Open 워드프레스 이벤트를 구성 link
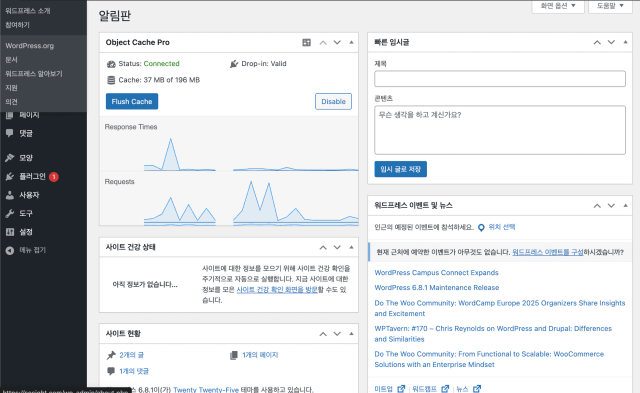 (548, 252)
